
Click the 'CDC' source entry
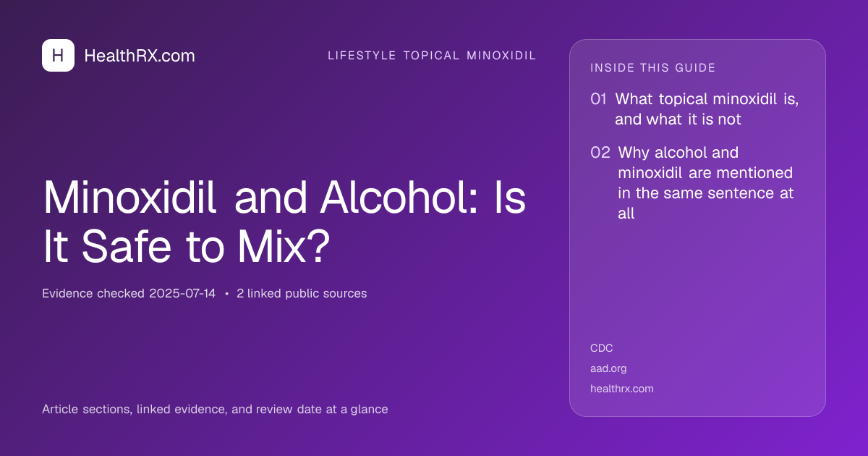pos(602,348)
